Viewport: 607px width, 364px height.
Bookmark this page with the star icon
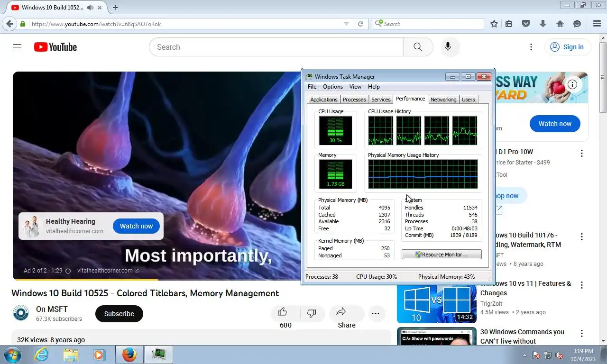tap(494, 24)
